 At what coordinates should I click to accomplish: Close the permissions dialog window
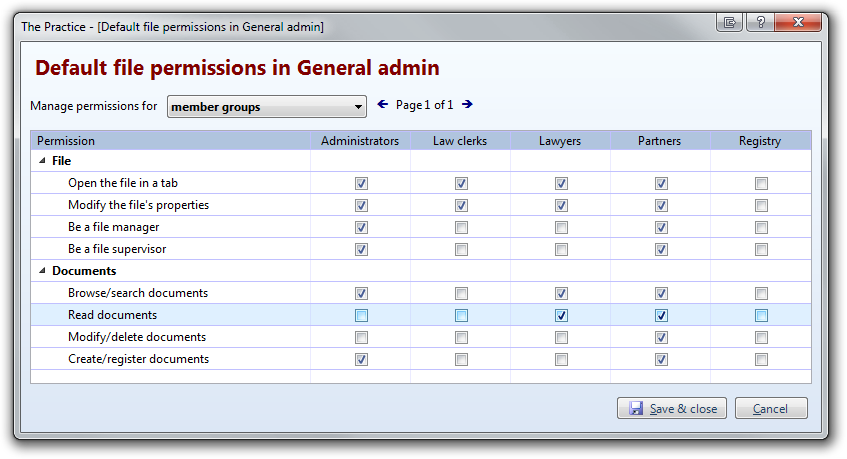pos(798,22)
